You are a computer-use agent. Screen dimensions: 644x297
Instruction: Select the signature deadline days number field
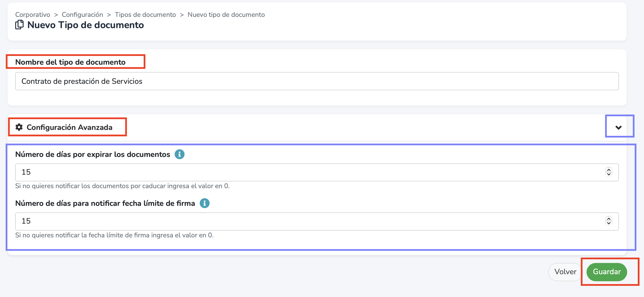(x=310, y=221)
